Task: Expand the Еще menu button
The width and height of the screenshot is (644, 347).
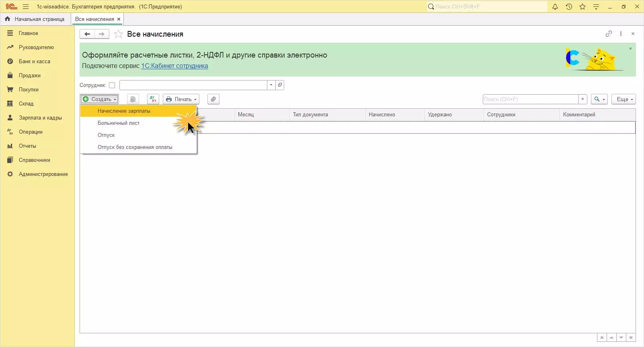Action: [623, 99]
